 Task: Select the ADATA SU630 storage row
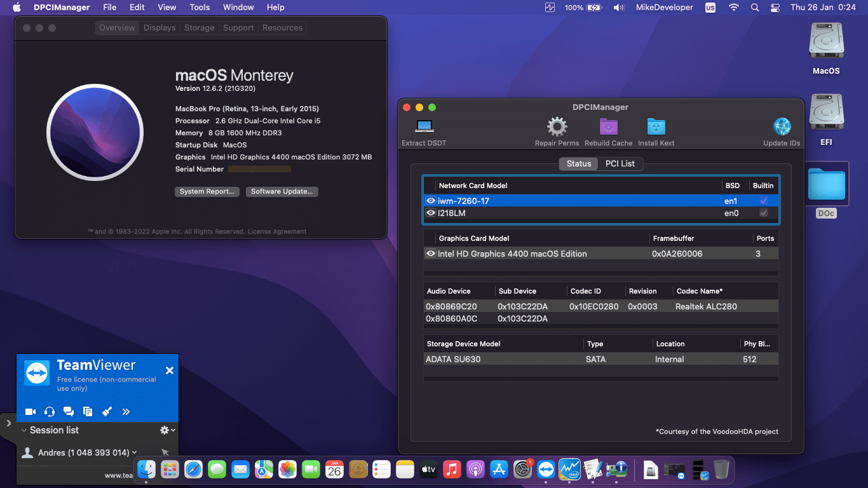coord(601,359)
